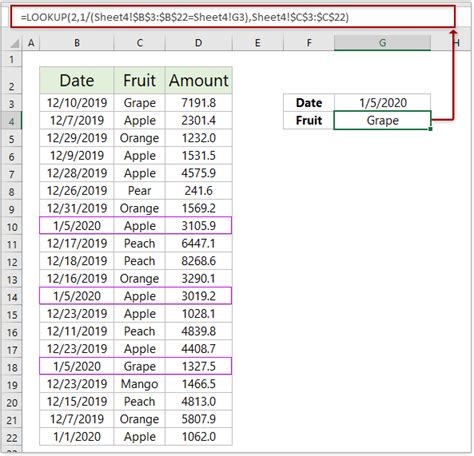Click the fill handle of cell G4

pos(430,129)
